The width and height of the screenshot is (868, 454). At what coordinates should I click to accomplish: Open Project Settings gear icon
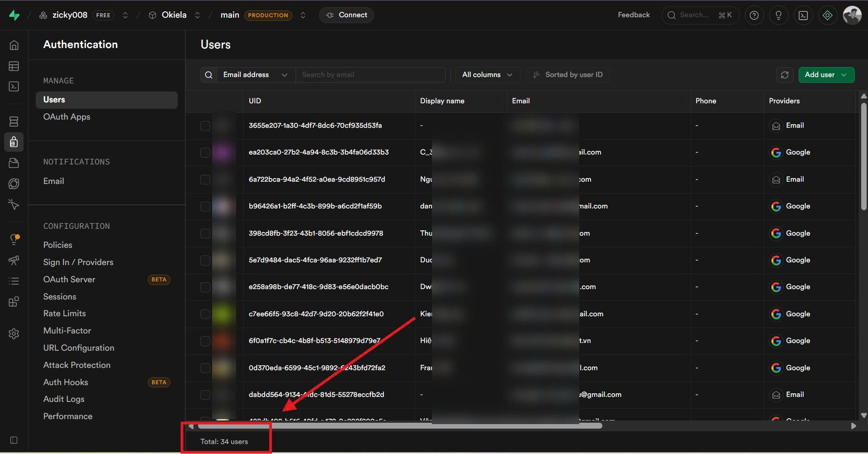(x=14, y=334)
